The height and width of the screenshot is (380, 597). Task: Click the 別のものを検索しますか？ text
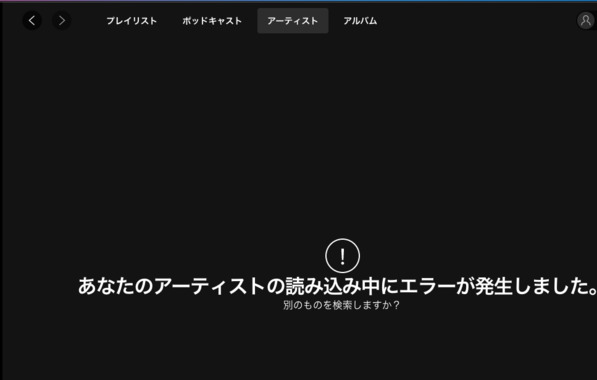(341, 305)
